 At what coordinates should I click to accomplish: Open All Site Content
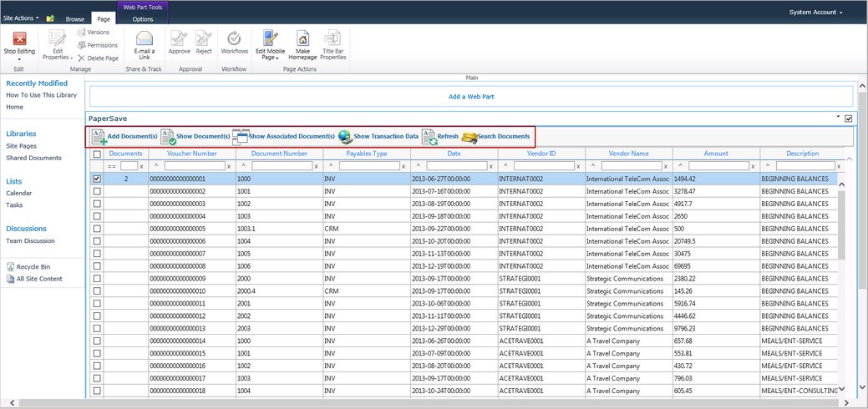[34, 279]
